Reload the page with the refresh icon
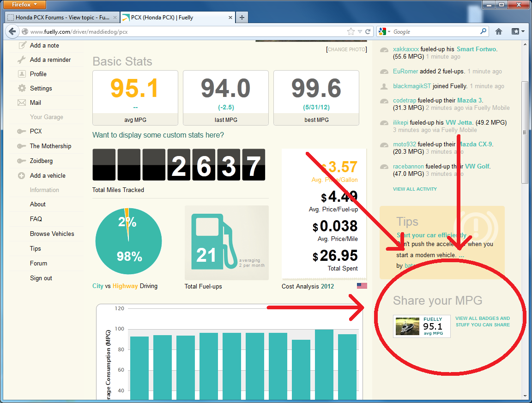This screenshot has height=403, width=532. [368, 32]
